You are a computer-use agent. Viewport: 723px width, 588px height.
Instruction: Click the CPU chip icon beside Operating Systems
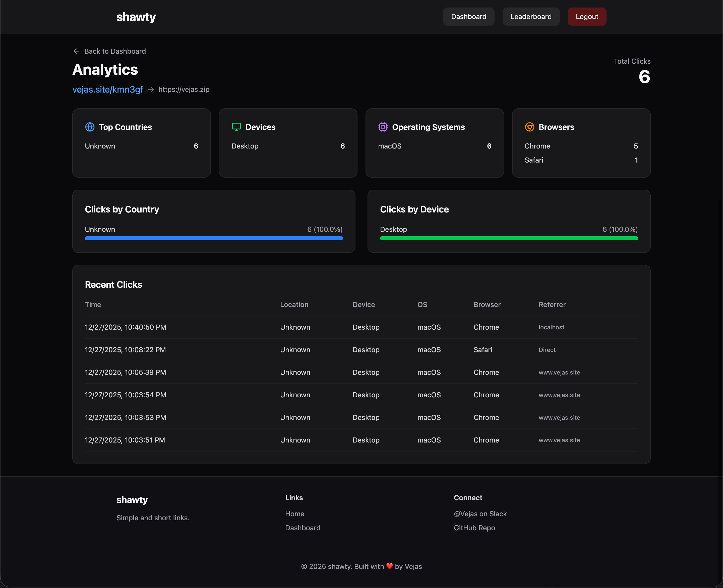click(x=383, y=127)
